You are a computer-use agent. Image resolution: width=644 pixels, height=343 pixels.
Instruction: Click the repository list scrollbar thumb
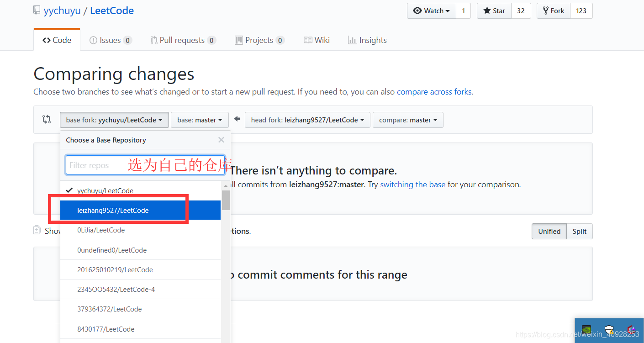(x=226, y=200)
